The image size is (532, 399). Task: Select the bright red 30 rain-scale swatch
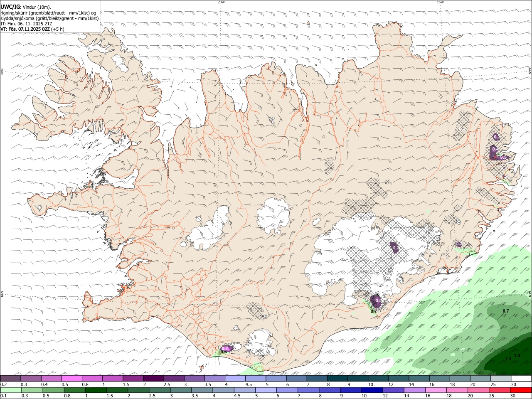pos(520,390)
